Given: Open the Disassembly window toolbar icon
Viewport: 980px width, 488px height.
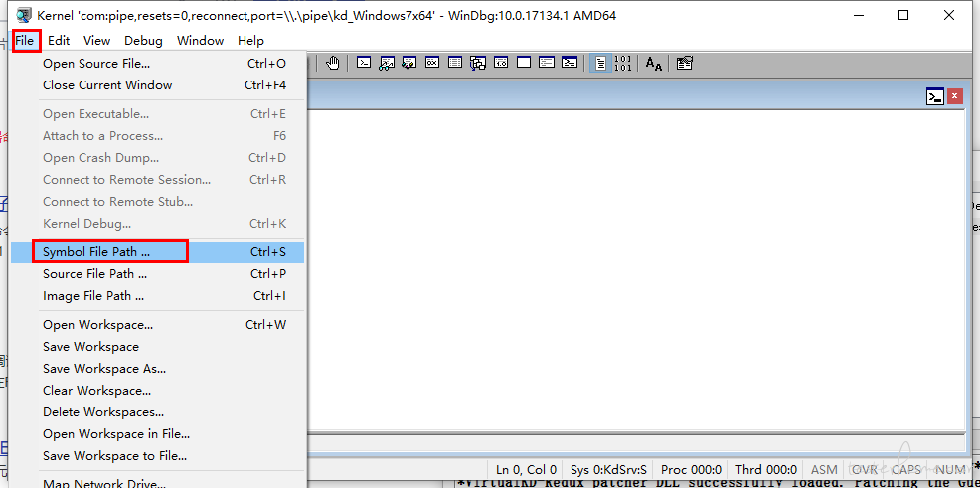Looking at the screenshot, I should click(x=501, y=63).
